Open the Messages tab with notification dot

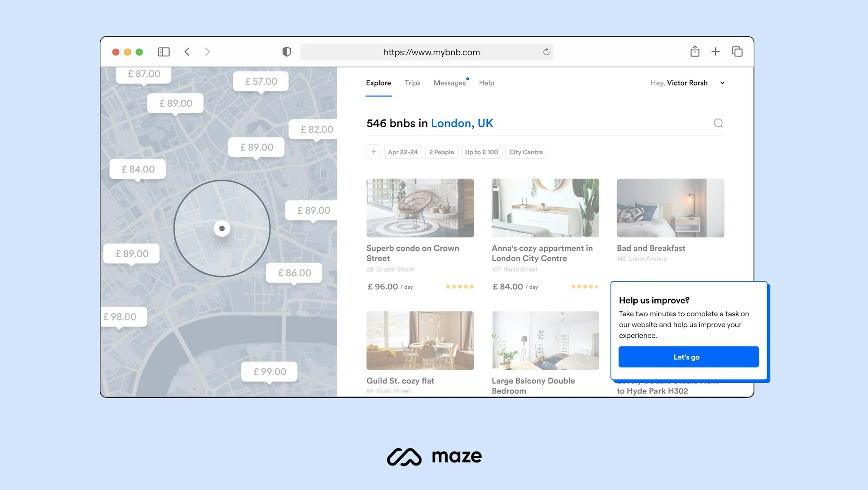tap(449, 83)
